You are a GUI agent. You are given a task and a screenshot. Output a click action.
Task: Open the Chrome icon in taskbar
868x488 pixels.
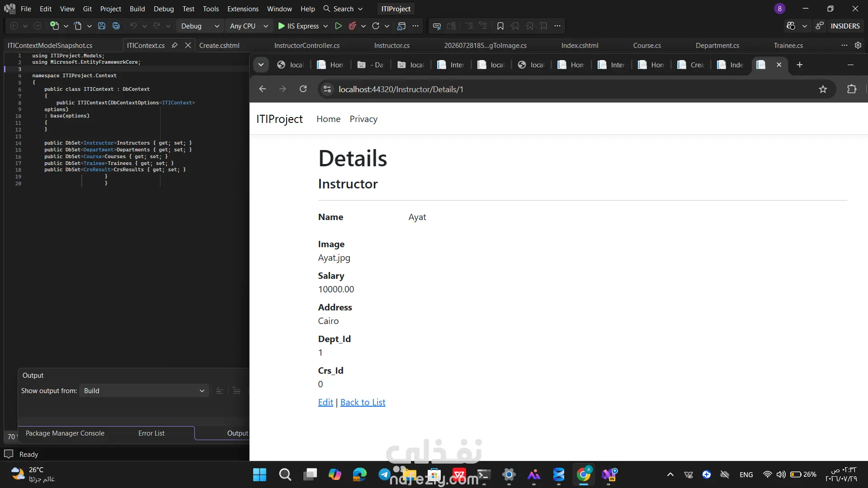pyautogui.click(x=584, y=474)
